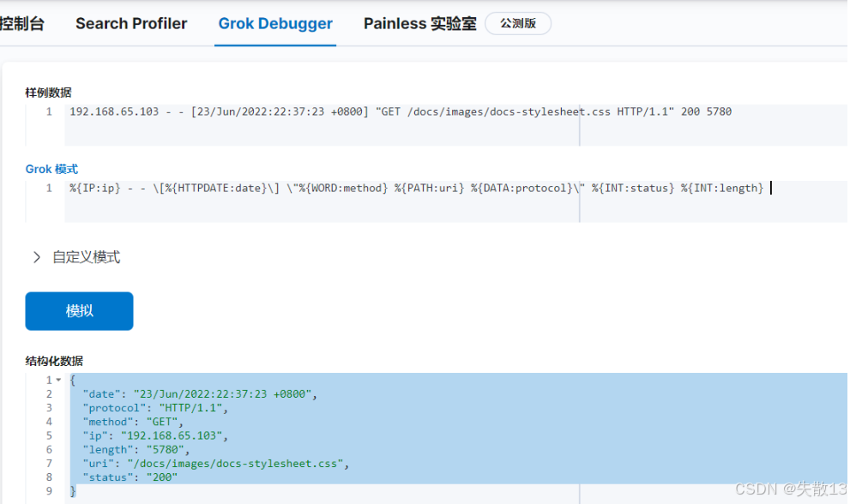Click the "protocol": "HTTP/1.1" line
The image size is (850, 504).
(x=155, y=408)
